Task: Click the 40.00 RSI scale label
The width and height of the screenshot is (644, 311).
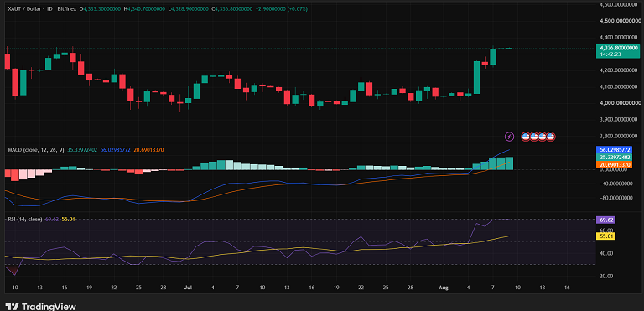Action: tap(605, 253)
